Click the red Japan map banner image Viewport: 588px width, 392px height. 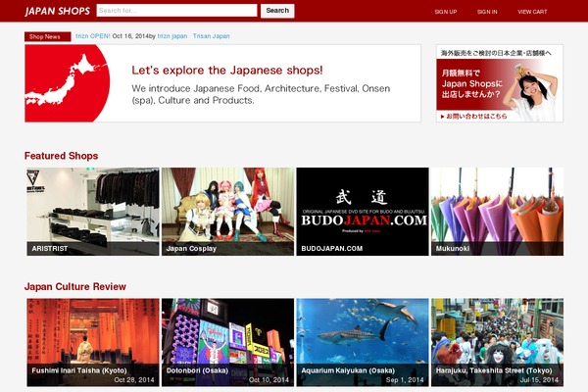point(68,83)
